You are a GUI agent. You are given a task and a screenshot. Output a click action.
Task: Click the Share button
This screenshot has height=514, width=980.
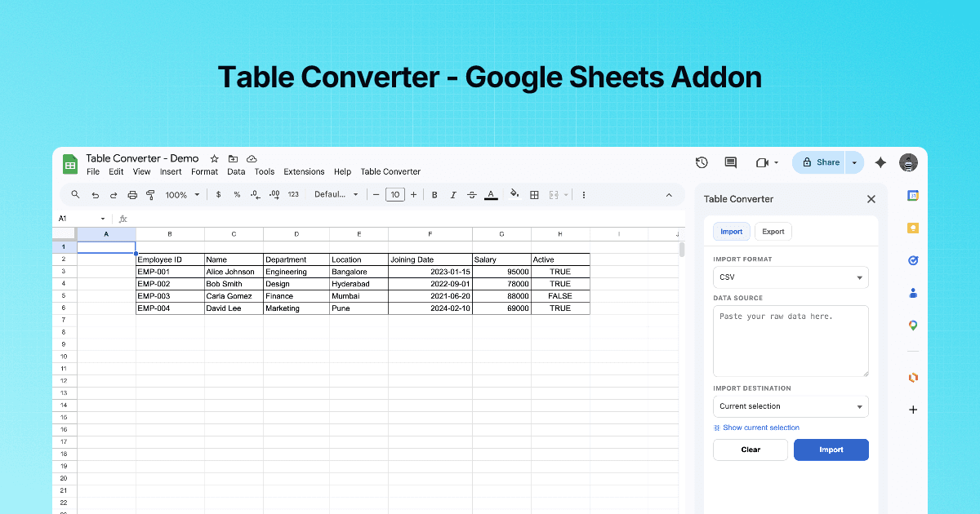818,162
